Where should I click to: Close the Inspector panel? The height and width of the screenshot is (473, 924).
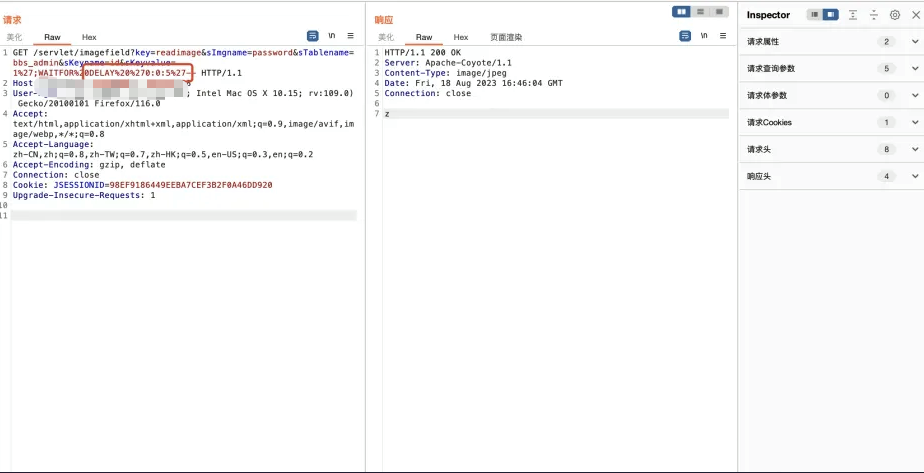tap(915, 15)
